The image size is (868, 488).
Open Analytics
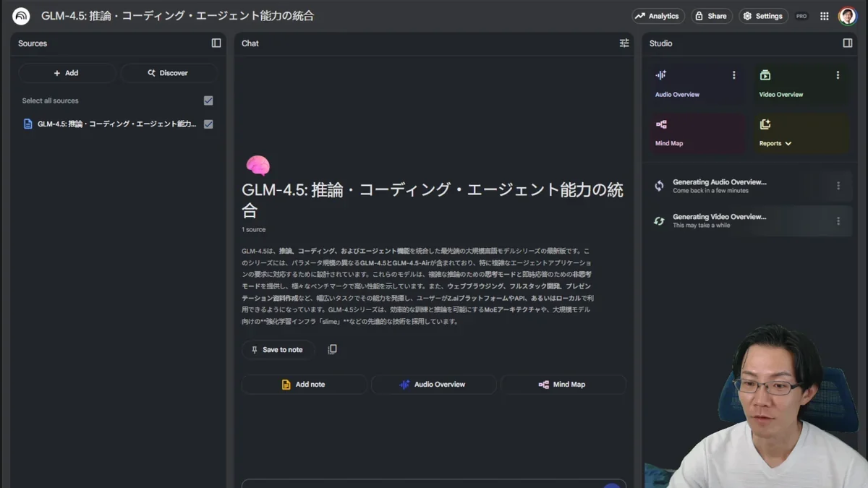point(658,16)
